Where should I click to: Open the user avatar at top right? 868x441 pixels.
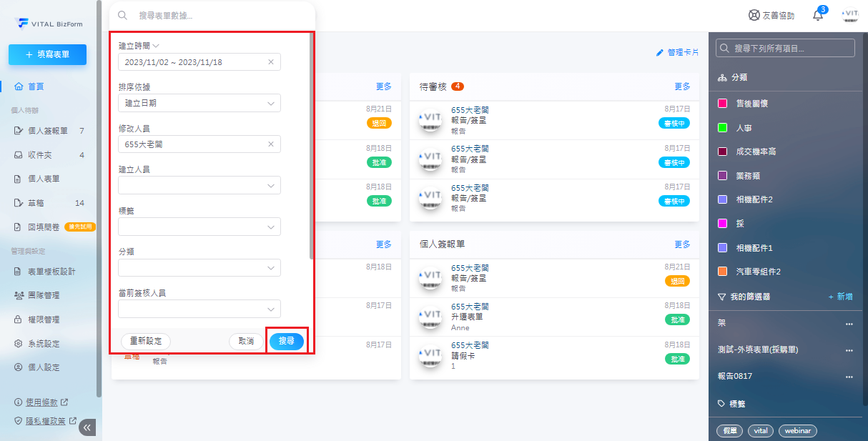850,16
